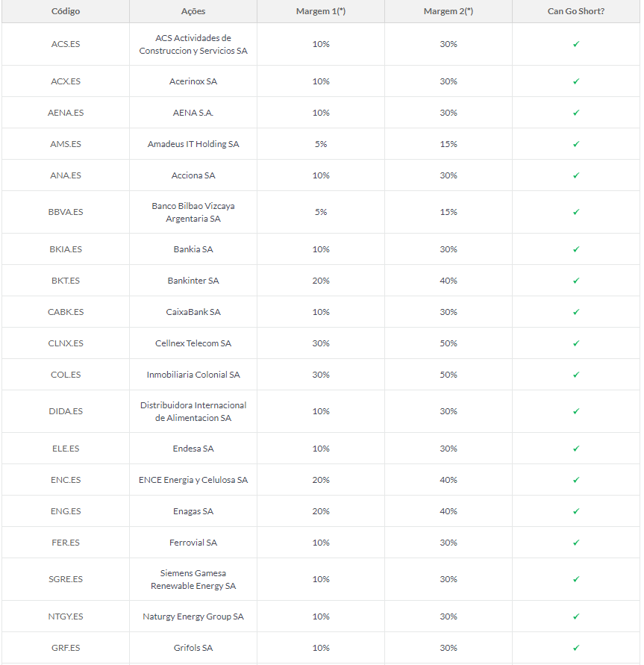Select the AENA.ES code cell
644x665 pixels.
coord(66,113)
